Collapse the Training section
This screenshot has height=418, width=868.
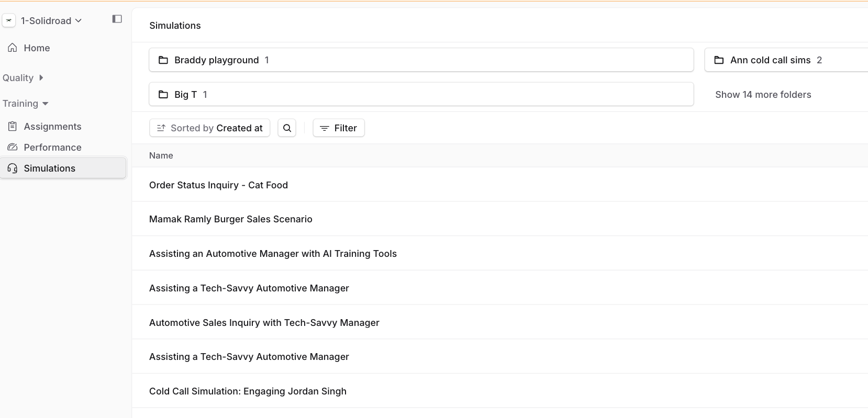(26, 104)
